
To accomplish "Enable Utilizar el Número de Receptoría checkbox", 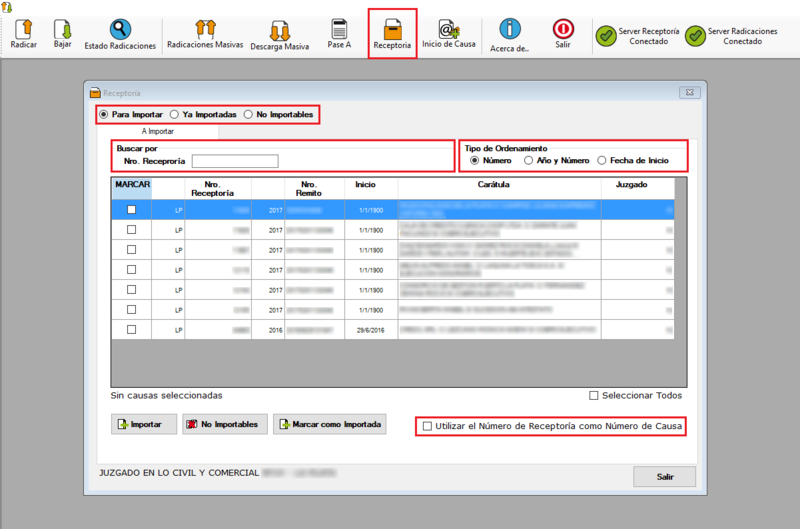I will coord(427,426).
